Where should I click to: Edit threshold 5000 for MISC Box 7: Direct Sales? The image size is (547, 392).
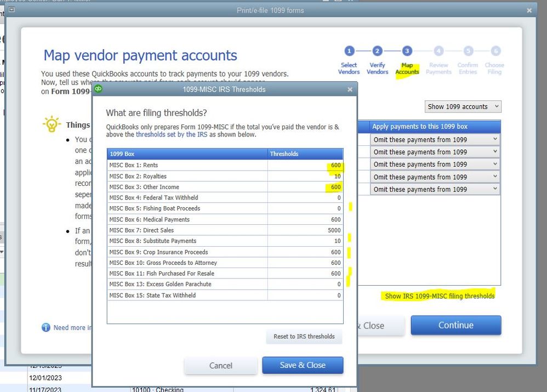tap(305, 230)
